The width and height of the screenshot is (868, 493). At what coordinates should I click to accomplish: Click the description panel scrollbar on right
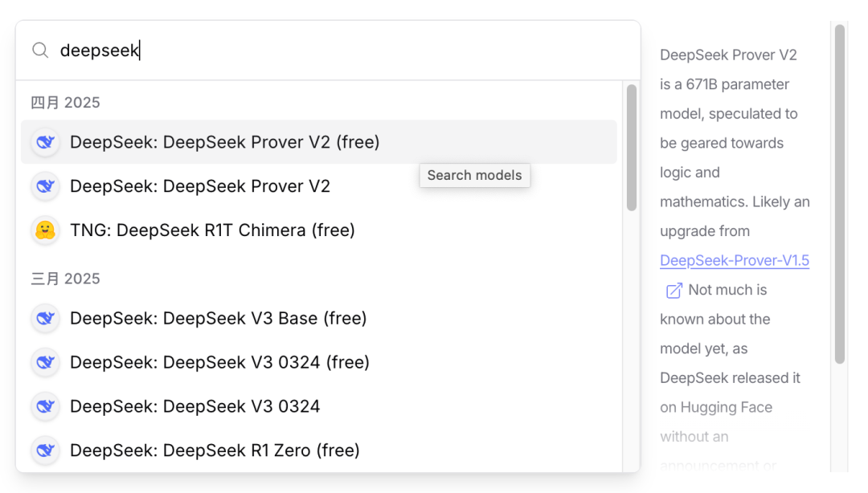(x=839, y=193)
